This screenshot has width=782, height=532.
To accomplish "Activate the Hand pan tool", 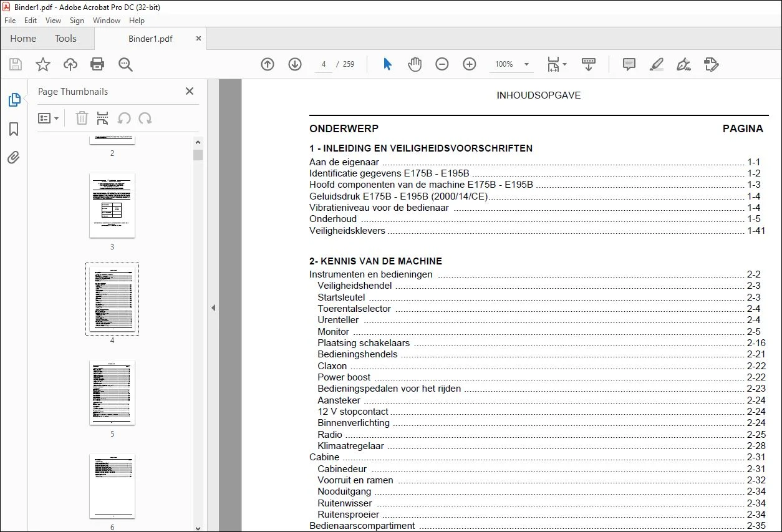I will [x=415, y=64].
